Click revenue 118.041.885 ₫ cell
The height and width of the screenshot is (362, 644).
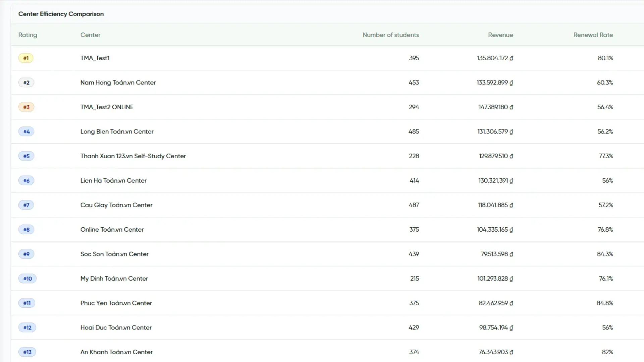[x=495, y=205]
